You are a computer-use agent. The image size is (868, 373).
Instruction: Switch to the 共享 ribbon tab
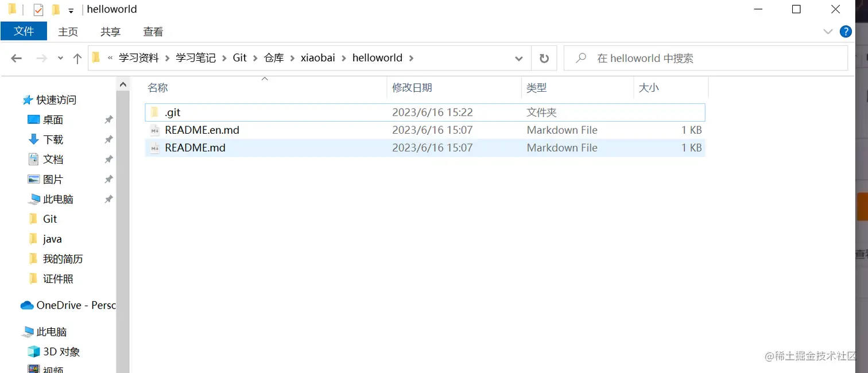coord(110,32)
